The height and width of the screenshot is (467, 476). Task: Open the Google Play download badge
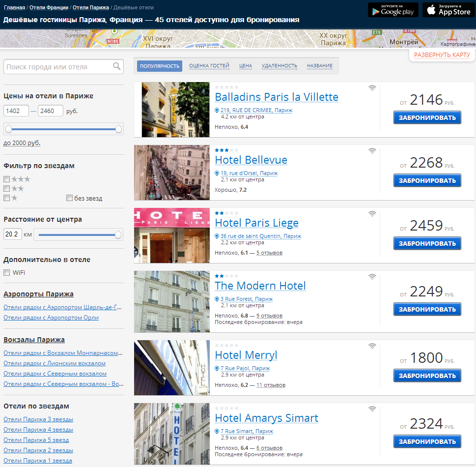393,10
